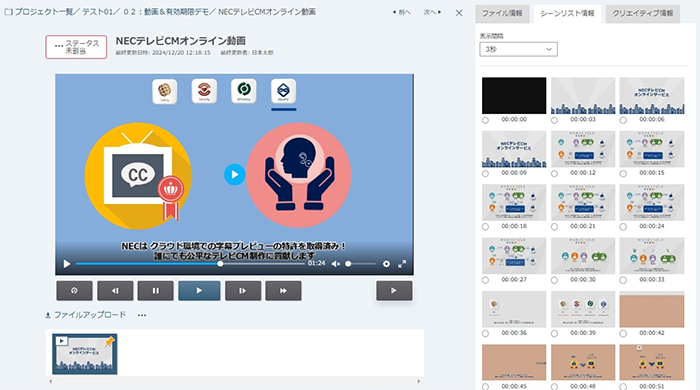700x390 pixels.
Task: Select the radio button for scene 00:00:12
Action: (x=554, y=174)
